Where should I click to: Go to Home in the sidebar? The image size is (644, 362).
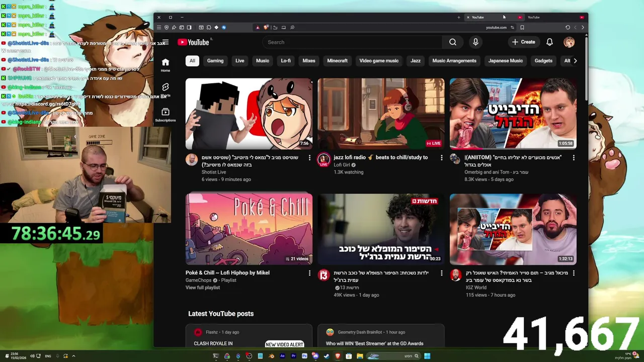pos(166,65)
